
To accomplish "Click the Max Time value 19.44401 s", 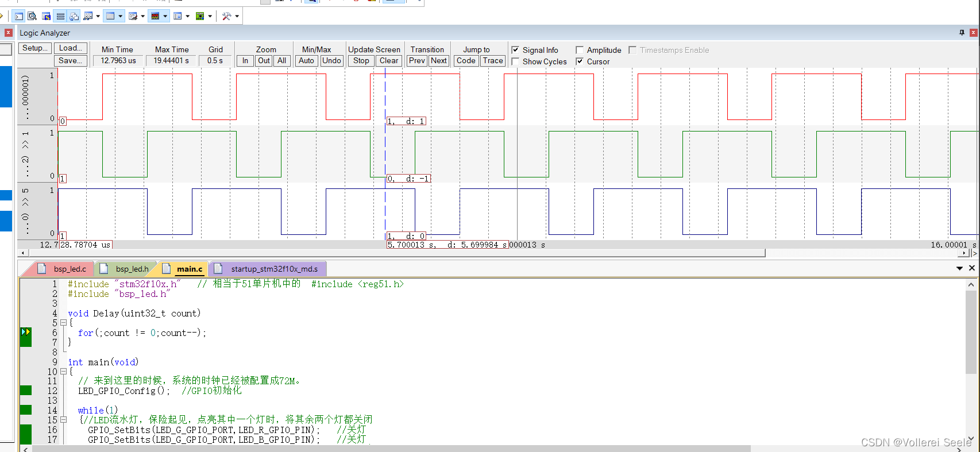I will coord(171,60).
